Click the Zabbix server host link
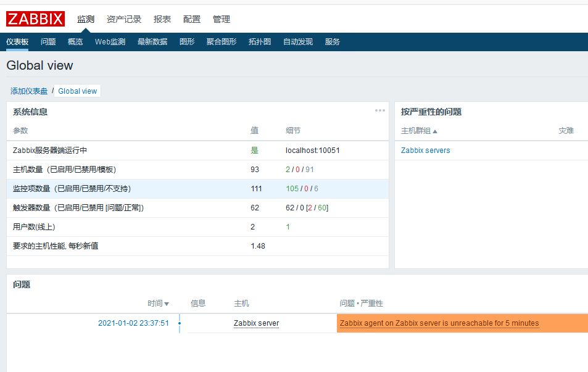Screen dimensions: 588x372 click(x=256, y=323)
